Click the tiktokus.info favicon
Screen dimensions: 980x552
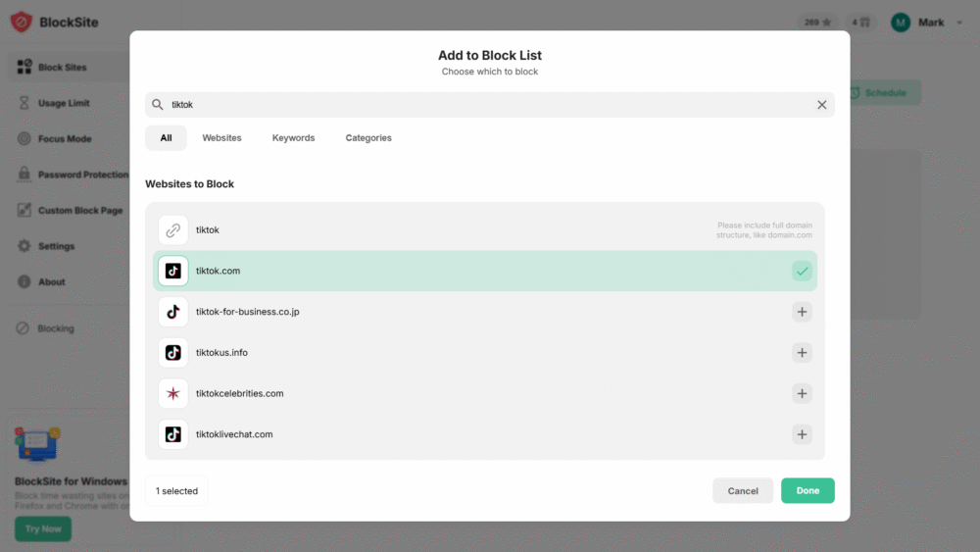pyautogui.click(x=173, y=353)
